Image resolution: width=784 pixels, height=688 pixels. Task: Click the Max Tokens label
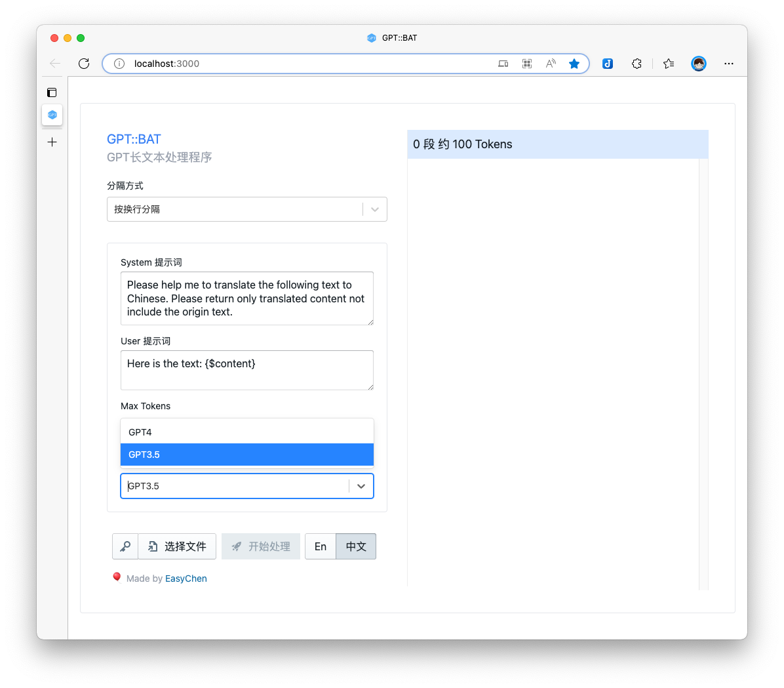click(x=146, y=406)
